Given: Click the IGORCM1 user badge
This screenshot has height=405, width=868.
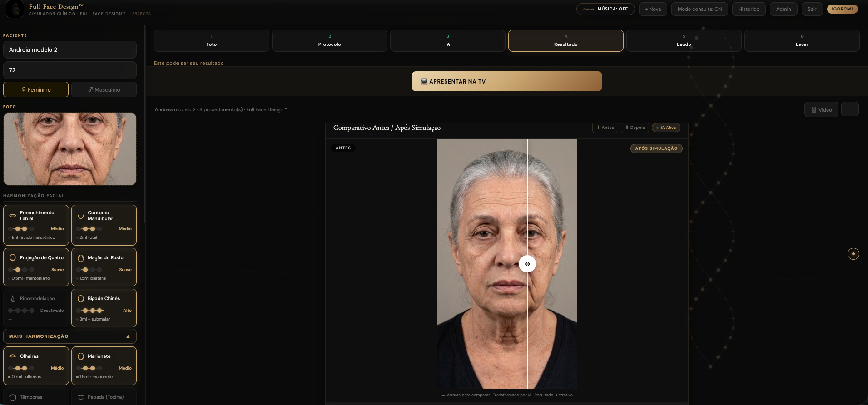Looking at the screenshot, I should (842, 9).
